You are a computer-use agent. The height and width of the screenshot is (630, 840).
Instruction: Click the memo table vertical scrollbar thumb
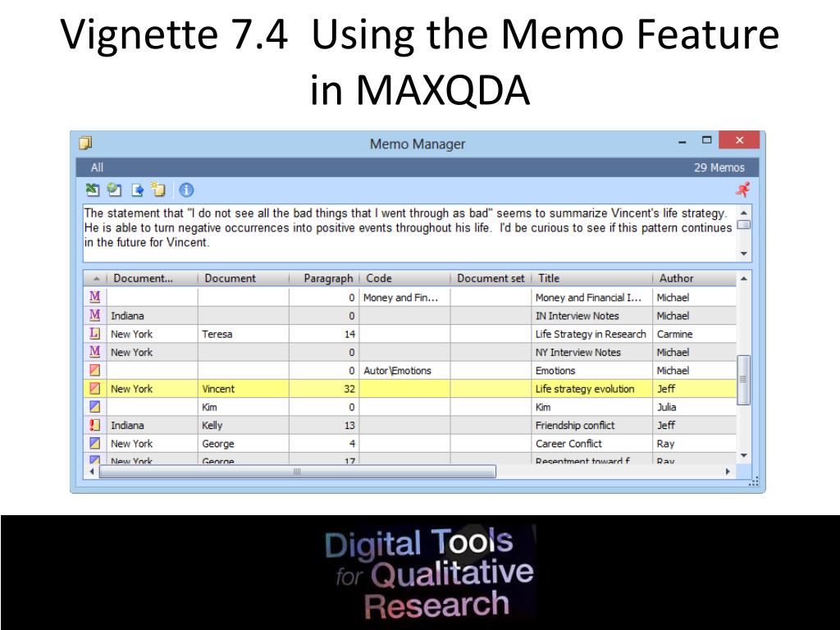[x=743, y=380]
